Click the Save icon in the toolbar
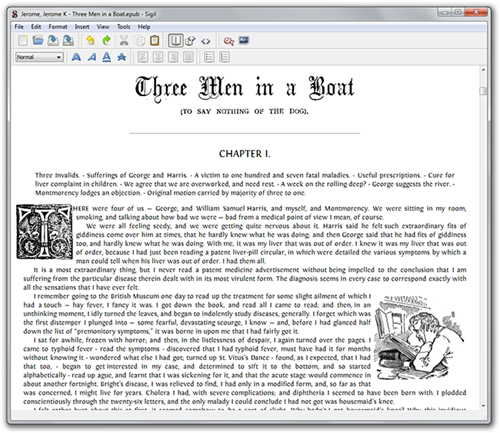The width and height of the screenshot is (500, 433). pos(53,41)
